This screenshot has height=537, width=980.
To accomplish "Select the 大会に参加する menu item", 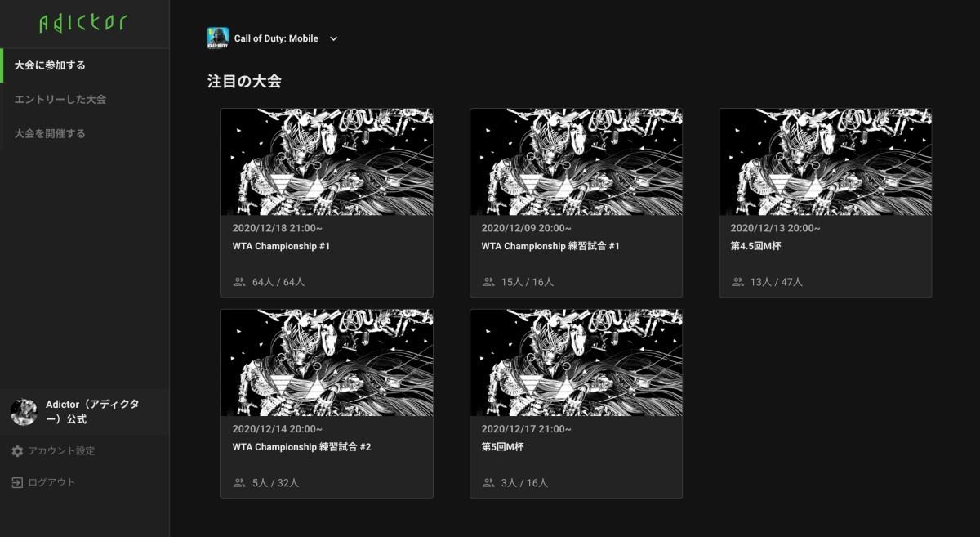I will [x=85, y=65].
